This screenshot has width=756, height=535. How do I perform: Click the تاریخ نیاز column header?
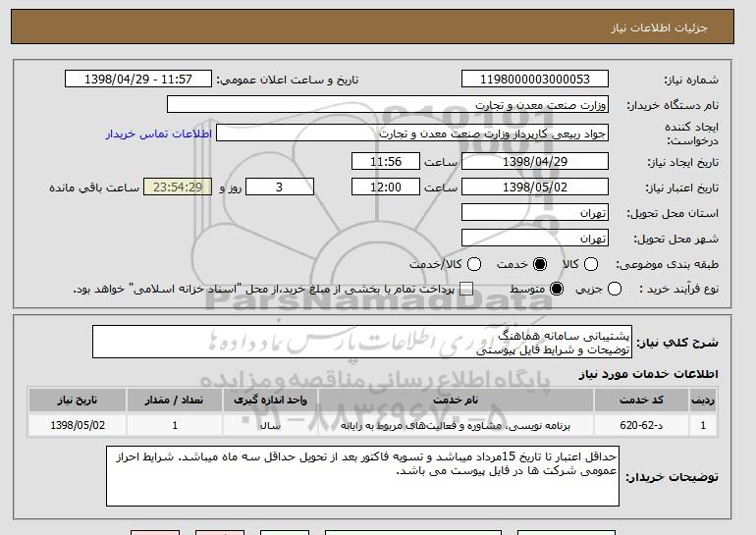click(78, 401)
